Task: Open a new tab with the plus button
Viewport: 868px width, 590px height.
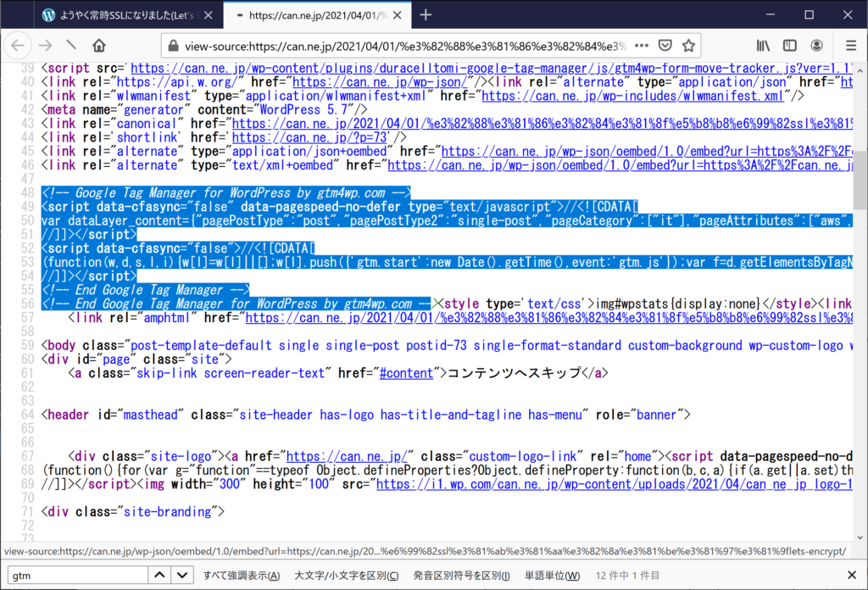Action: pyautogui.click(x=426, y=15)
